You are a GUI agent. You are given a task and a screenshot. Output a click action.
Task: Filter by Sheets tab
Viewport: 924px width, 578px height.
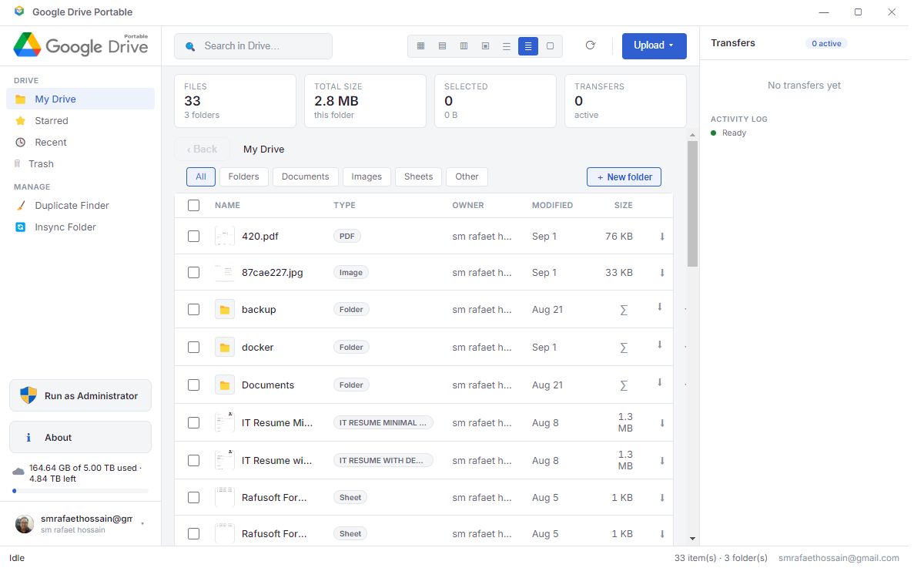coord(419,176)
